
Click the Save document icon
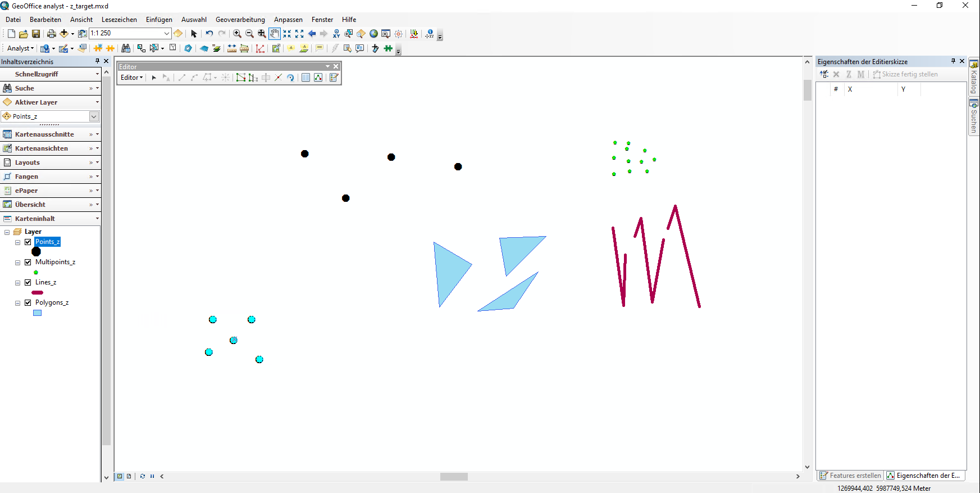(x=36, y=34)
